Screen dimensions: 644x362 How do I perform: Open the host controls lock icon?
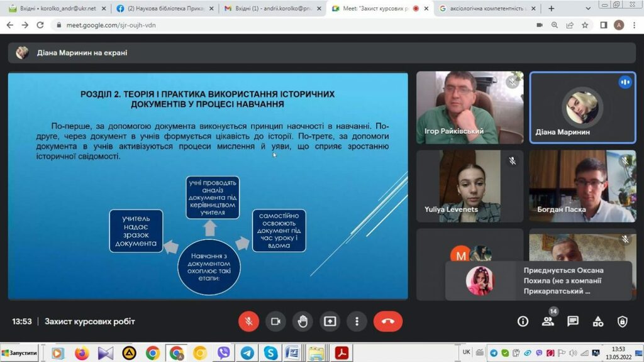[x=622, y=321]
